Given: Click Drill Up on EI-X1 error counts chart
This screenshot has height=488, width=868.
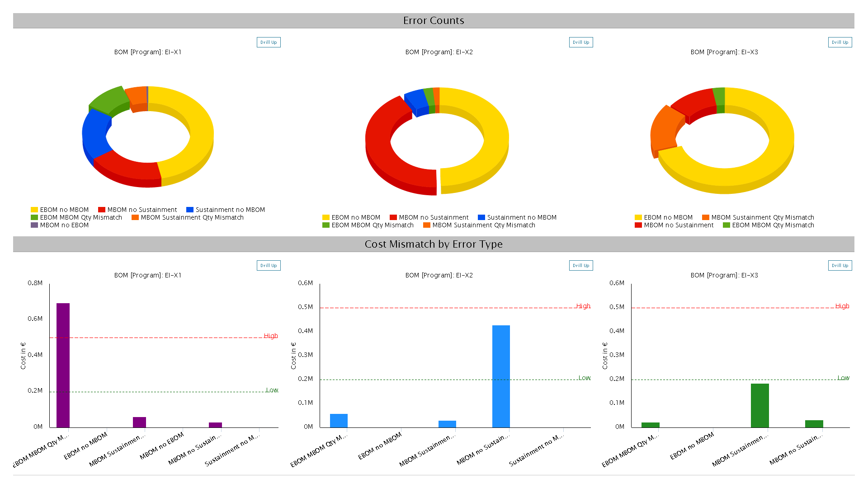Looking at the screenshot, I should click(x=269, y=42).
